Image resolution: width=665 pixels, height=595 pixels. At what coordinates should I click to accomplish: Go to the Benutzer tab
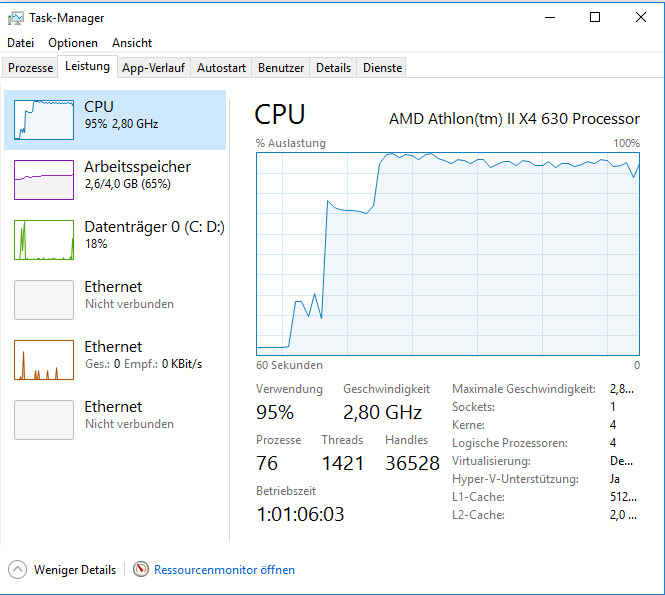(281, 68)
